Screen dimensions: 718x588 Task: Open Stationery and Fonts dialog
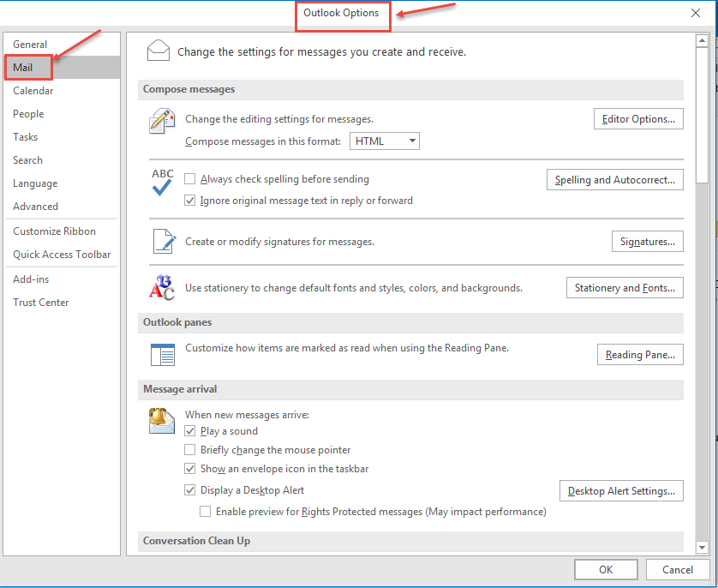pos(625,288)
